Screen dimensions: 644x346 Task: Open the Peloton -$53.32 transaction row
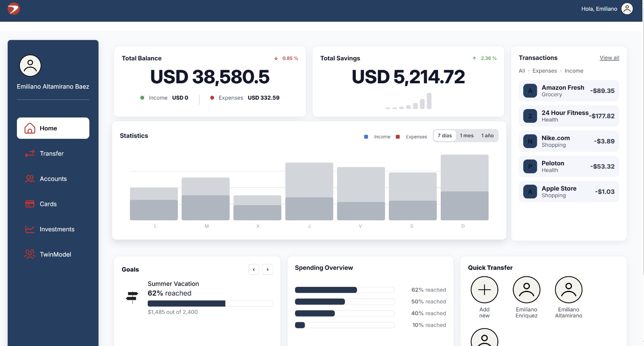tap(569, 167)
